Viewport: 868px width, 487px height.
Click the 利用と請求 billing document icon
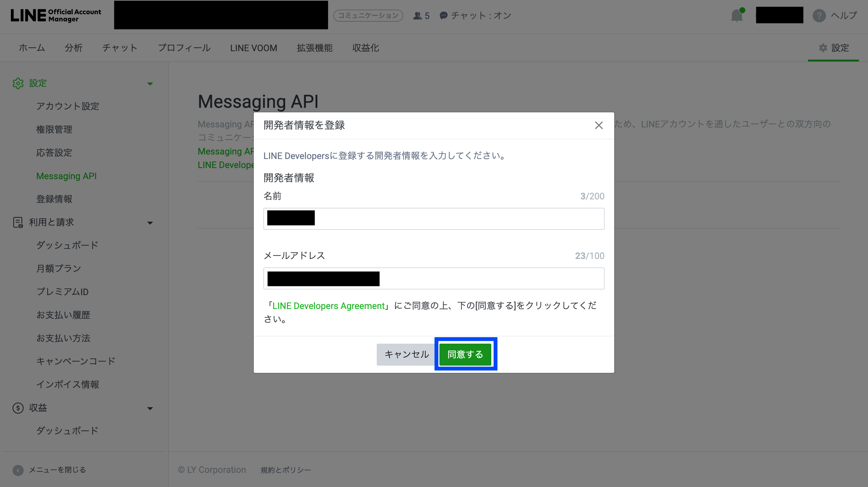18,222
